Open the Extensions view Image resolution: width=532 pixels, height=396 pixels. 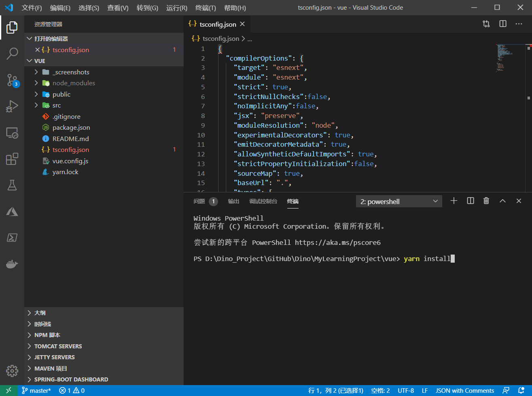(x=12, y=159)
